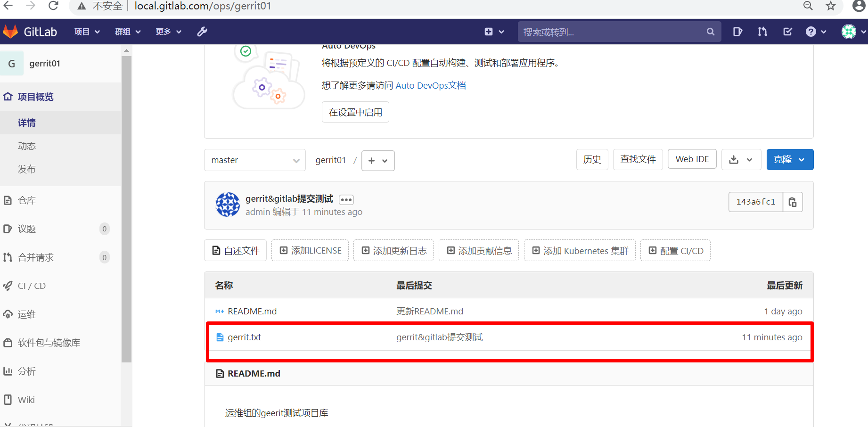The image size is (868, 427).
Task: Open the admin wrench icon
Action: click(x=202, y=32)
